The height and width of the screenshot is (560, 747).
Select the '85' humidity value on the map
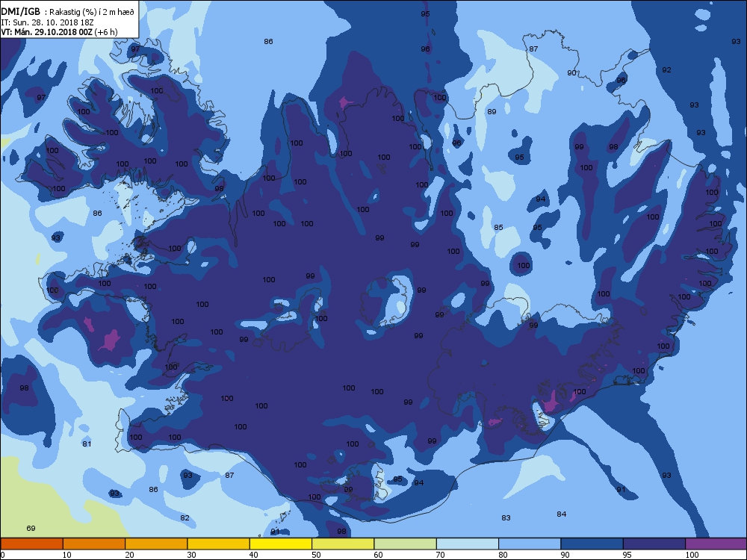pos(498,227)
